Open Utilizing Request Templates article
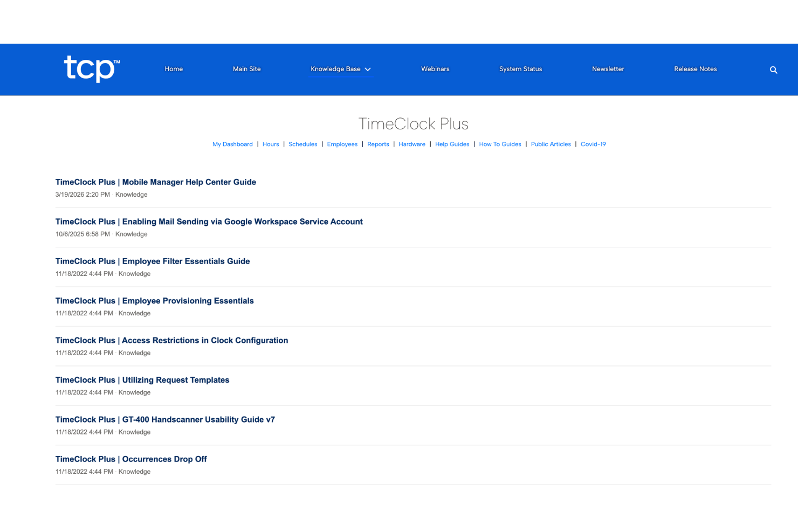 click(x=142, y=380)
